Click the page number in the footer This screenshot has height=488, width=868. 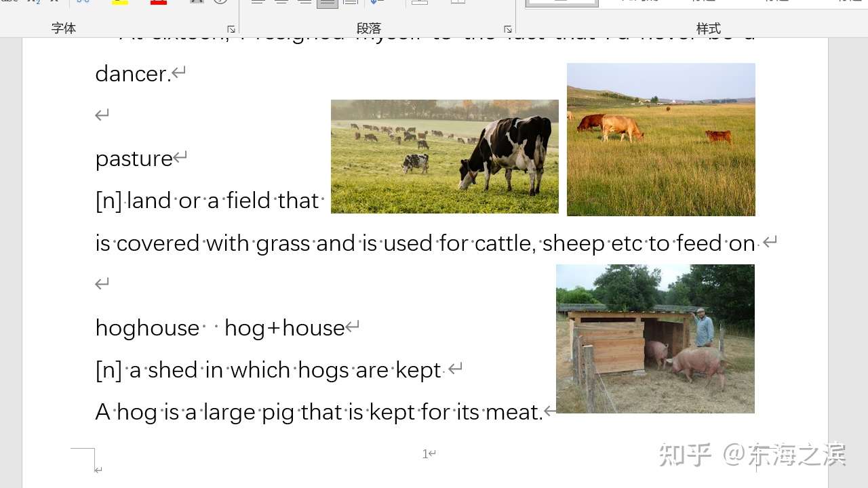tap(426, 453)
